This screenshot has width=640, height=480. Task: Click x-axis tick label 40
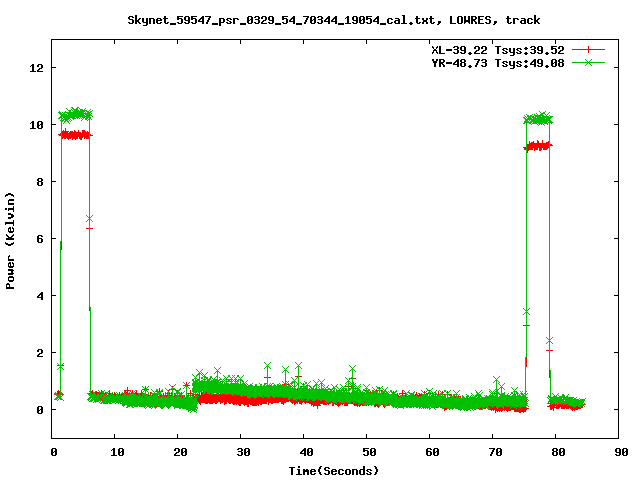point(306,452)
